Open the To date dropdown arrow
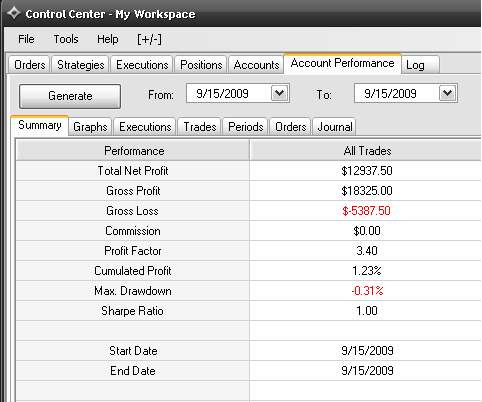This screenshot has width=482, height=402. (x=447, y=93)
